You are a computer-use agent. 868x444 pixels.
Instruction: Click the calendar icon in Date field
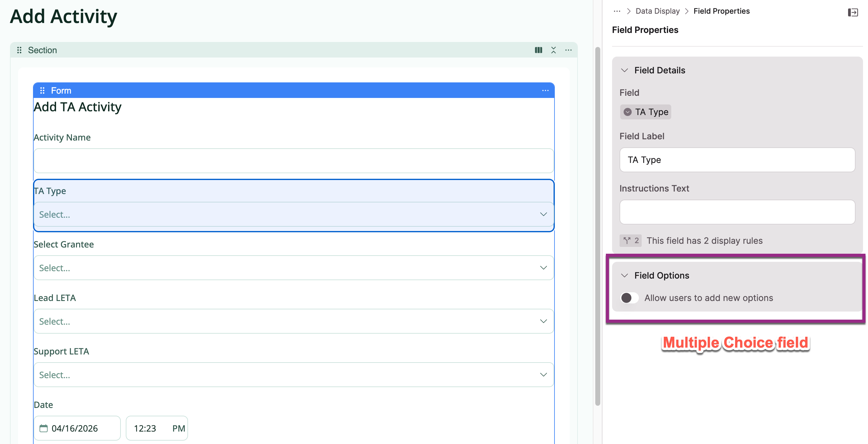click(x=44, y=428)
